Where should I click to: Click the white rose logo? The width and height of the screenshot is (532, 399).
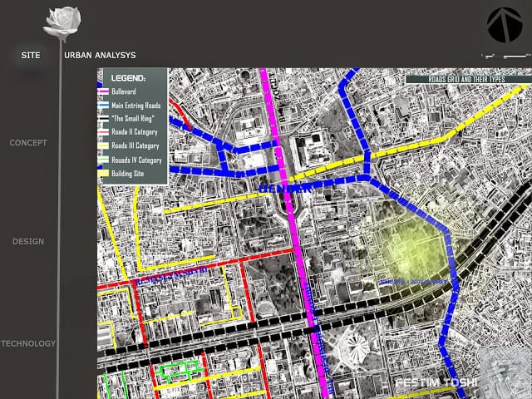[62, 23]
